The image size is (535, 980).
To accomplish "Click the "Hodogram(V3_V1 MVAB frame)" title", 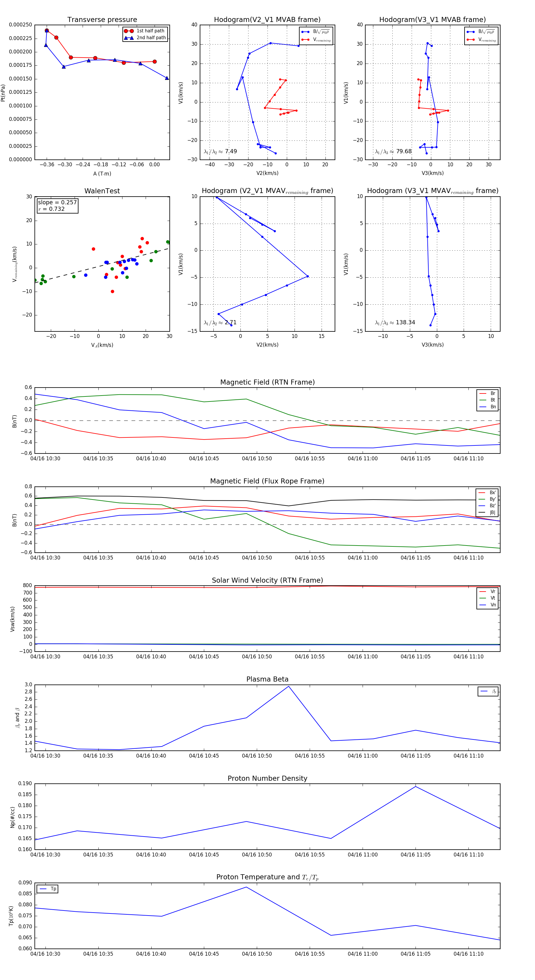I will (x=432, y=20).
